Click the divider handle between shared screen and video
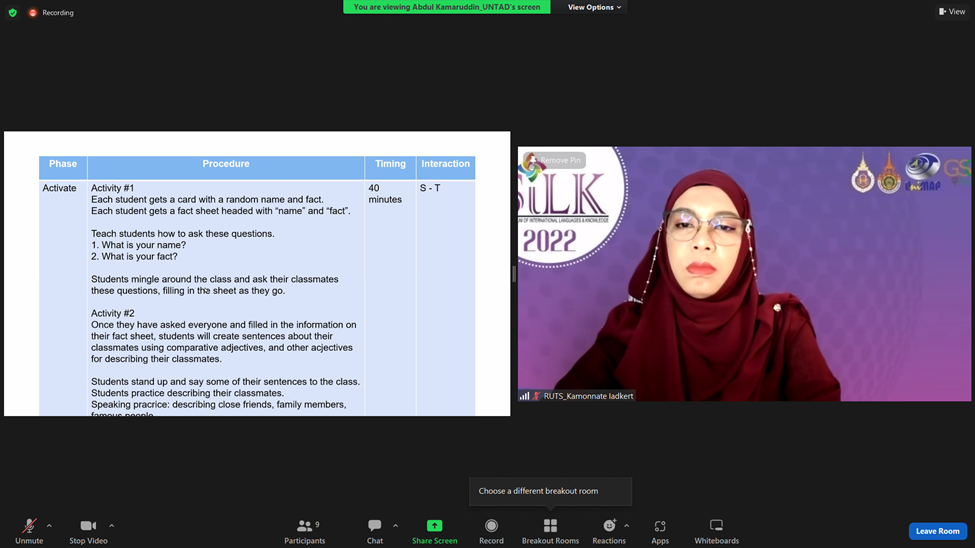 pyautogui.click(x=514, y=274)
